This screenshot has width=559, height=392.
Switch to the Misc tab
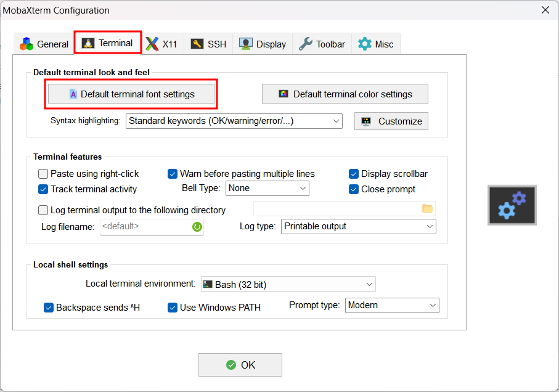pyautogui.click(x=376, y=44)
